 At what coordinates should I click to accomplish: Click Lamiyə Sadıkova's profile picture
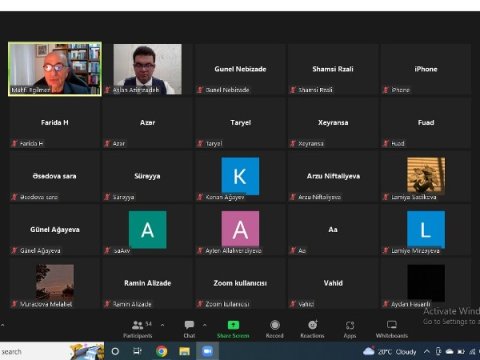click(426, 175)
